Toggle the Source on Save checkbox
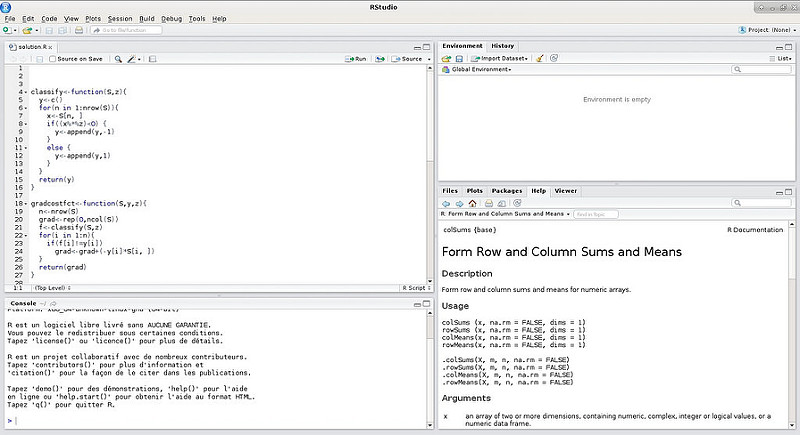The image size is (800, 435). click(x=52, y=59)
